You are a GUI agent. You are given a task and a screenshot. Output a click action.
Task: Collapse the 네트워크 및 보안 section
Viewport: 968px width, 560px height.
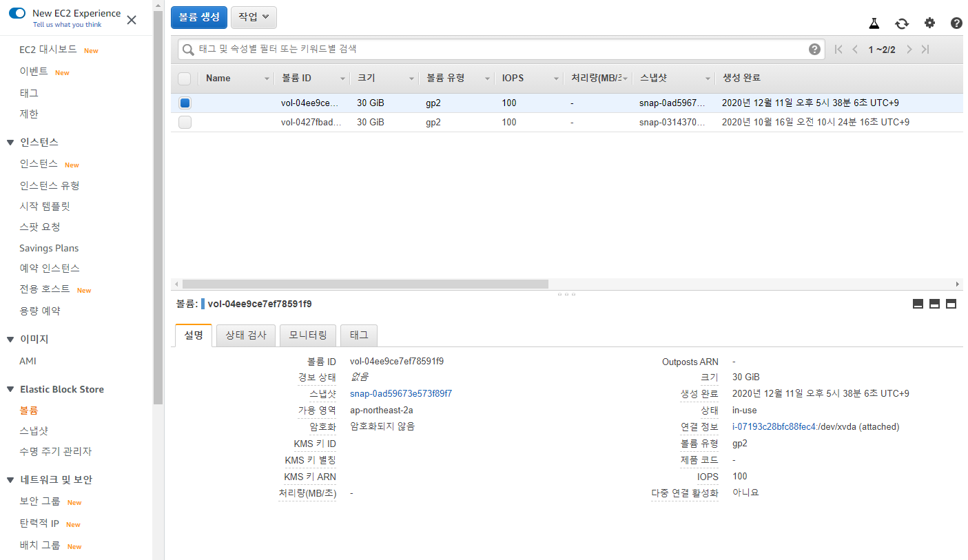(x=10, y=480)
